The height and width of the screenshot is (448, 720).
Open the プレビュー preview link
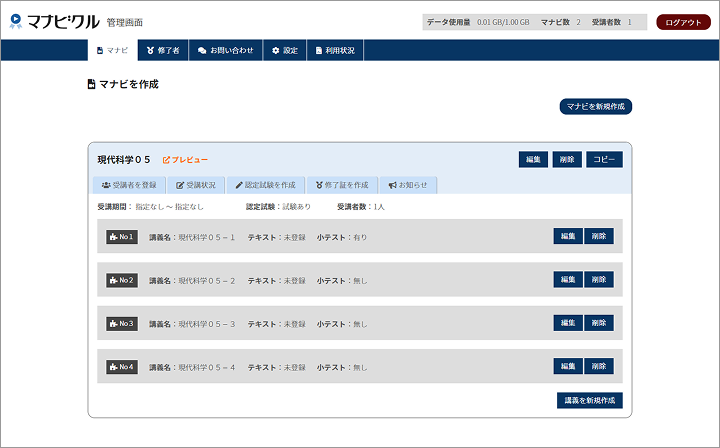click(185, 160)
